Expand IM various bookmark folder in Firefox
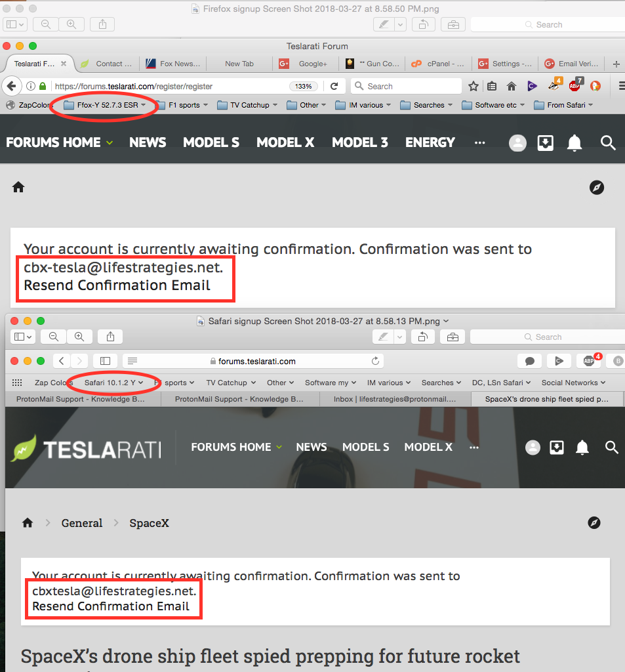 (x=363, y=105)
